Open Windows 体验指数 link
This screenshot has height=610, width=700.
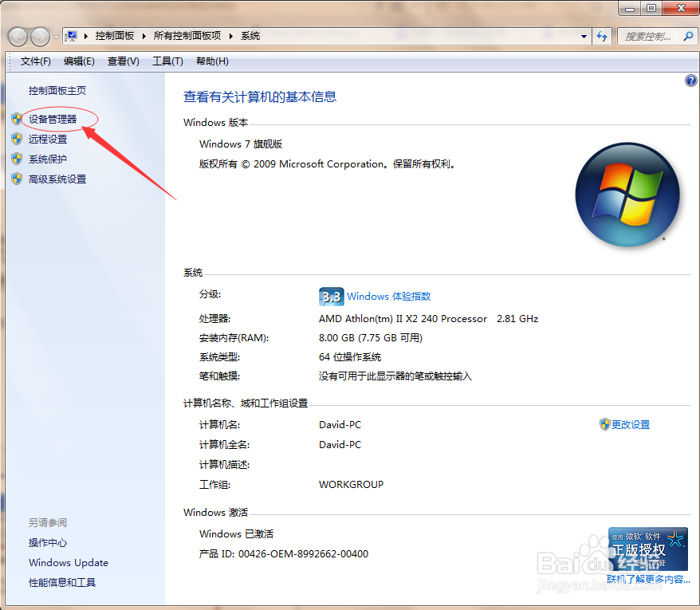pyautogui.click(x=389, y=297)
